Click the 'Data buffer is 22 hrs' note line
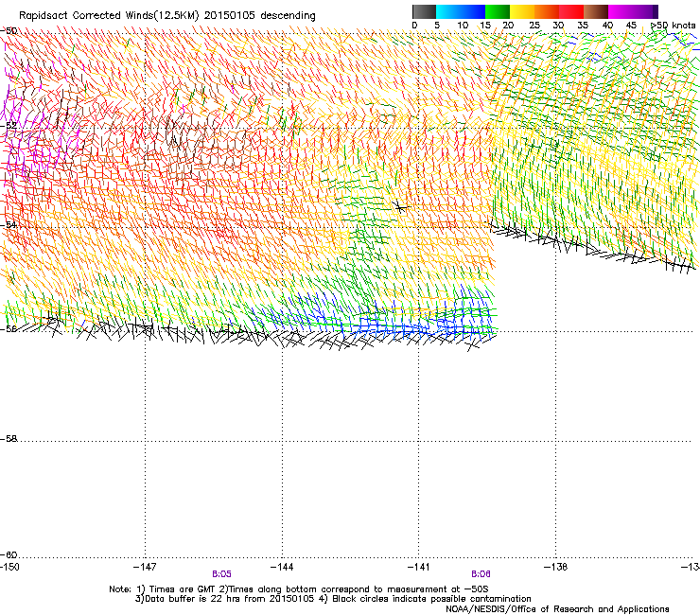 pyautogui.click(x=333, y=599)
